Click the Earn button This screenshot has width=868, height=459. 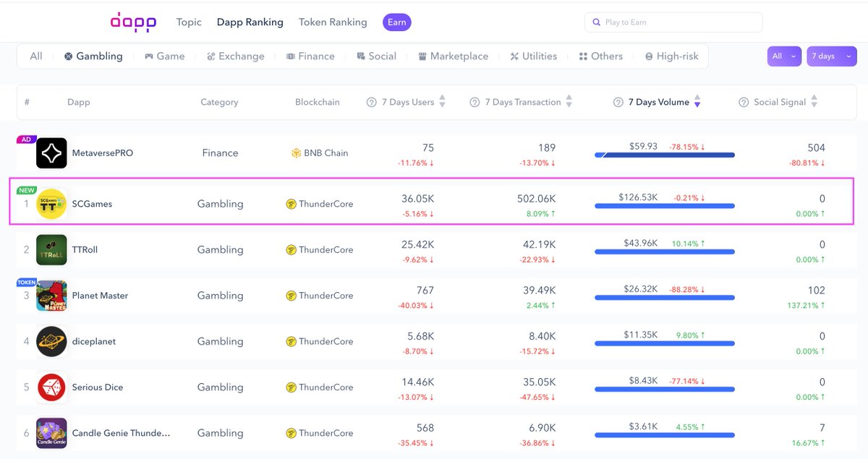click(x=397, y=22)
